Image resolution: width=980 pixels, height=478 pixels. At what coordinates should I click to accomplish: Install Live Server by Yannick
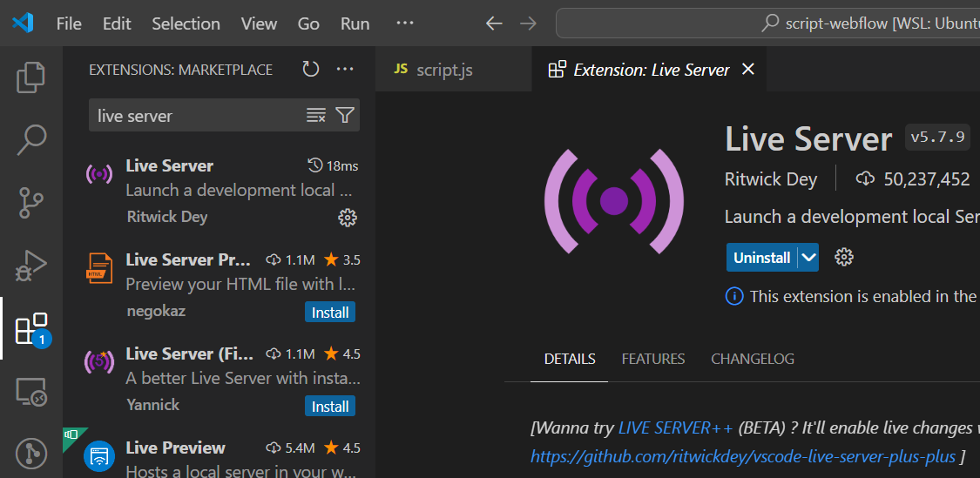330,406
